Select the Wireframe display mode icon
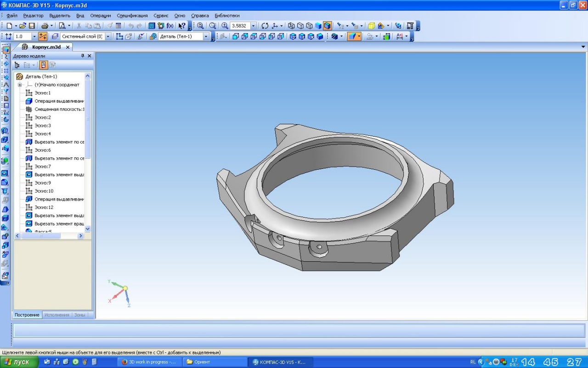Viewport: 588px width, 368px height. pos(291,26)
